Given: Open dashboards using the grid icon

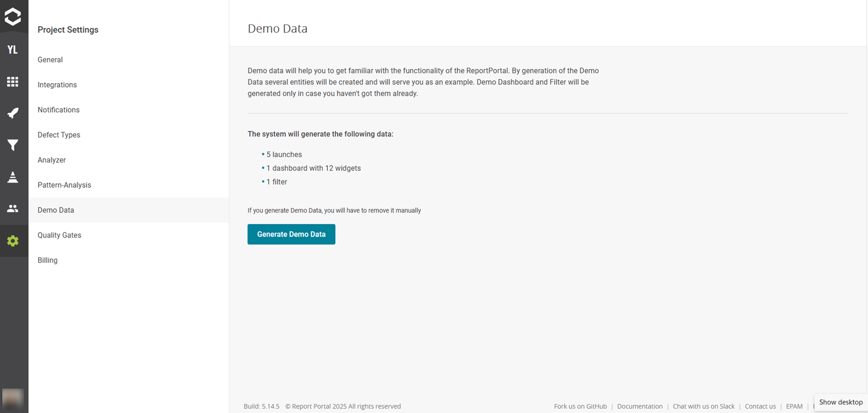Looking at the screenshot, I should coord(14,81).
